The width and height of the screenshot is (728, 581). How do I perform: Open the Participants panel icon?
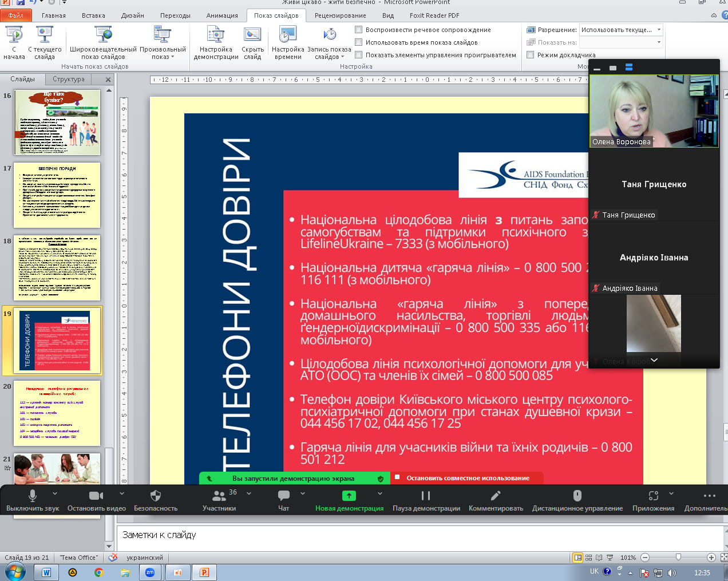point(219,496)
